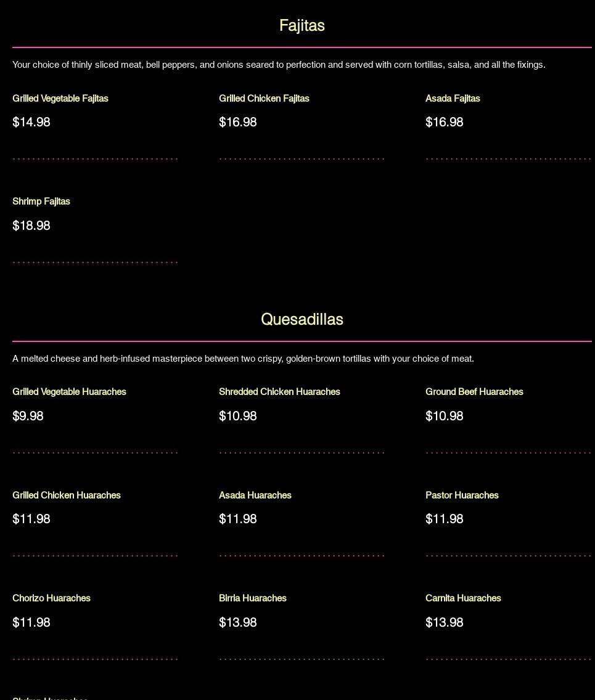Open the Asada Huaraches menu item

pos(255,495)
